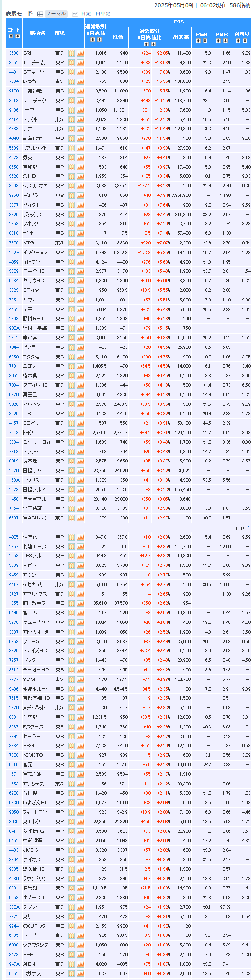Click up-arrow sort icon under 通常取引8日終値
252x980 pixels.
click(x=92, y=40)
